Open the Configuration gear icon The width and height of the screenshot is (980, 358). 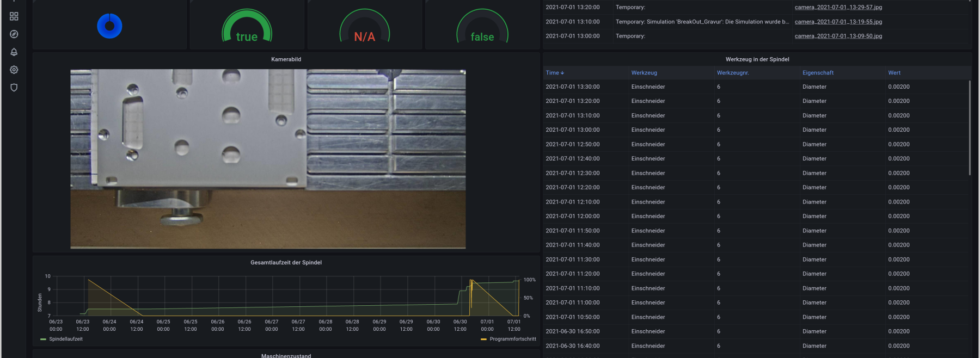click(x=14, y=70)
